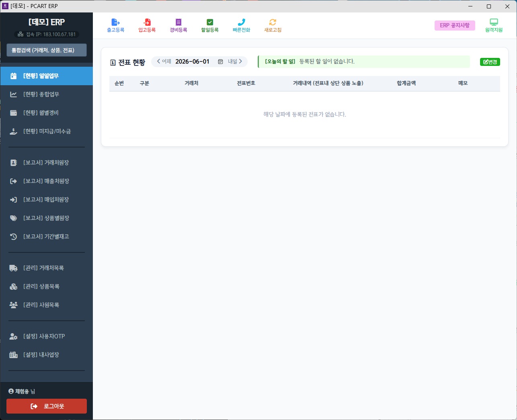Click the 합계금액 column header
517x420 pixels.
pyautogui.click(x=406, y=83)
